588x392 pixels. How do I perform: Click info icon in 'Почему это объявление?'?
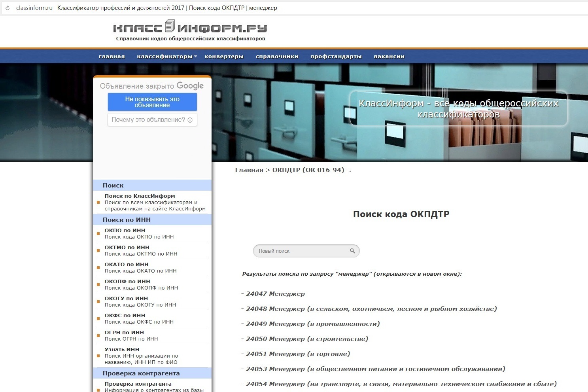[x=190, y=120]
